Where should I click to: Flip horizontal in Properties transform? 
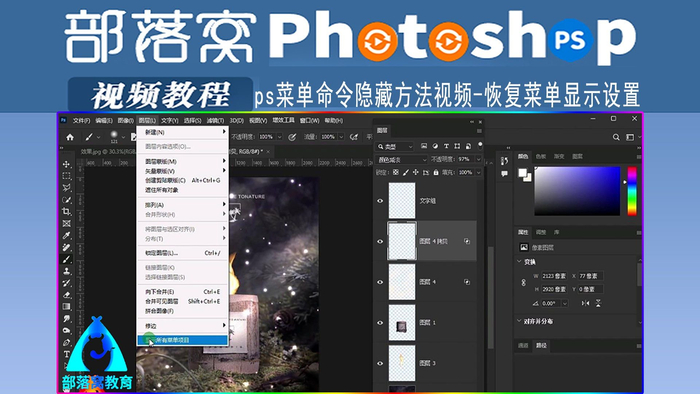coord(585,303)
